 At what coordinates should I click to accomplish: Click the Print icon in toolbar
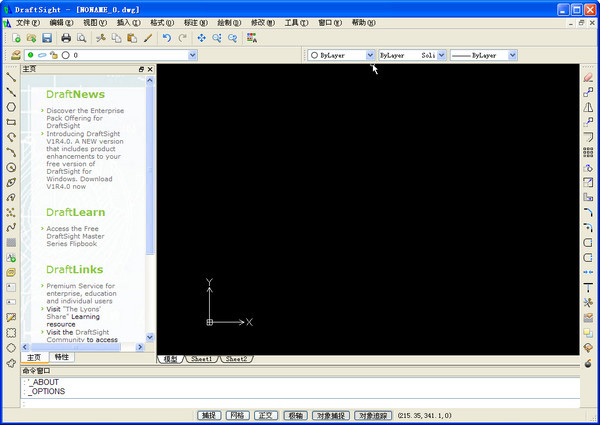point(66,38)
